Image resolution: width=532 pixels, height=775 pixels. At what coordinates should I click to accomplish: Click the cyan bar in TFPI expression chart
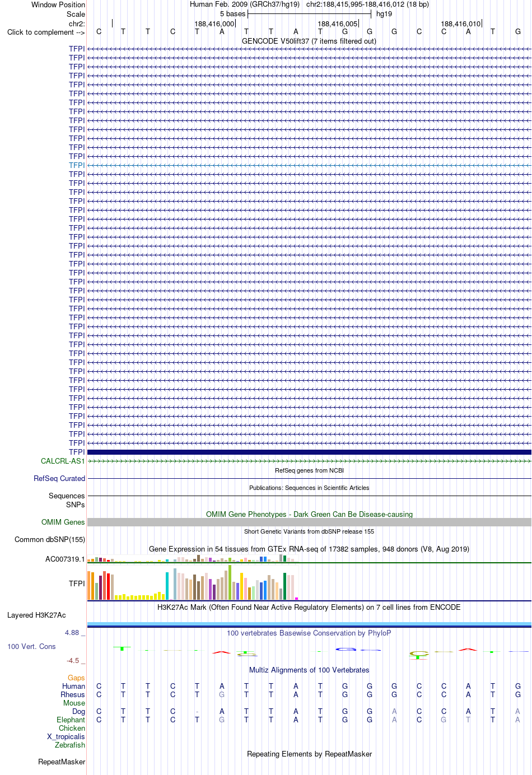[x=167, y=586]
